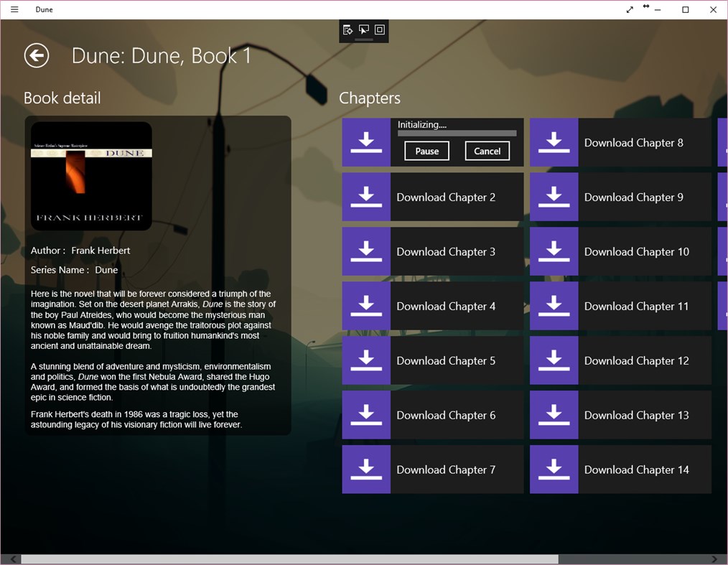
Task: Start downloading Chapter 2 via its download icon
Action: click(x=366, y=197)
